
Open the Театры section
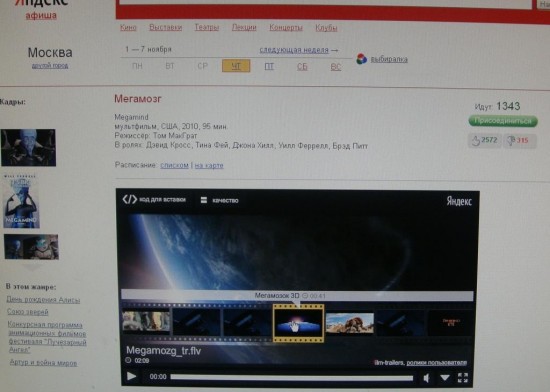click(x=207, y=27)
